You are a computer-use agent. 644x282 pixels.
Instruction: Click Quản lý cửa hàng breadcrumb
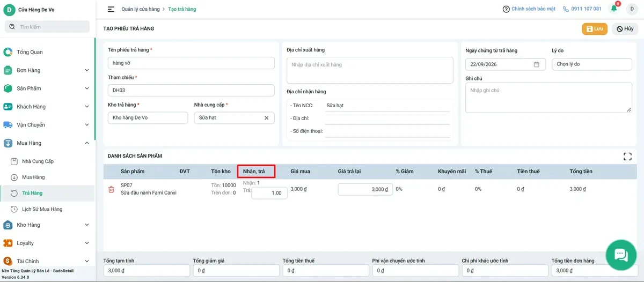coord(141,9)
